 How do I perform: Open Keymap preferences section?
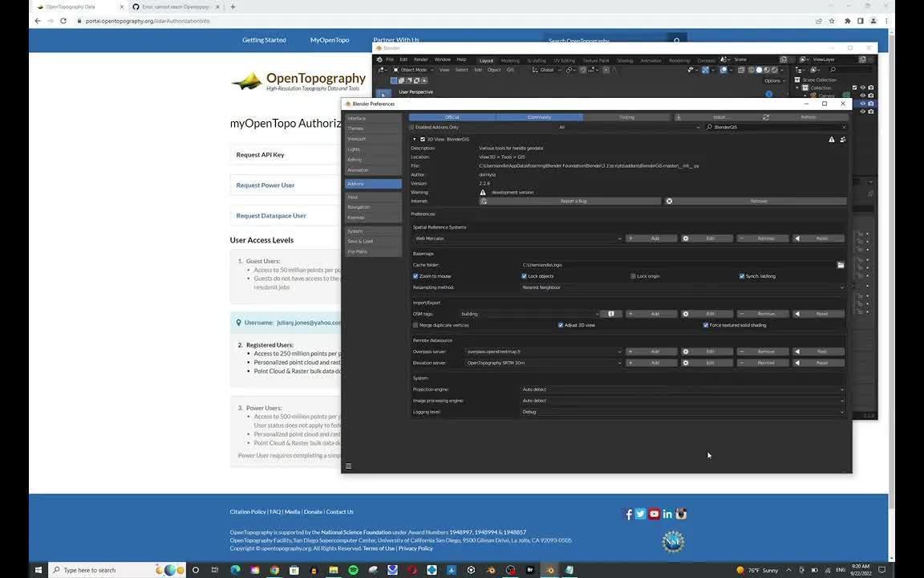(x=373, y=218)
